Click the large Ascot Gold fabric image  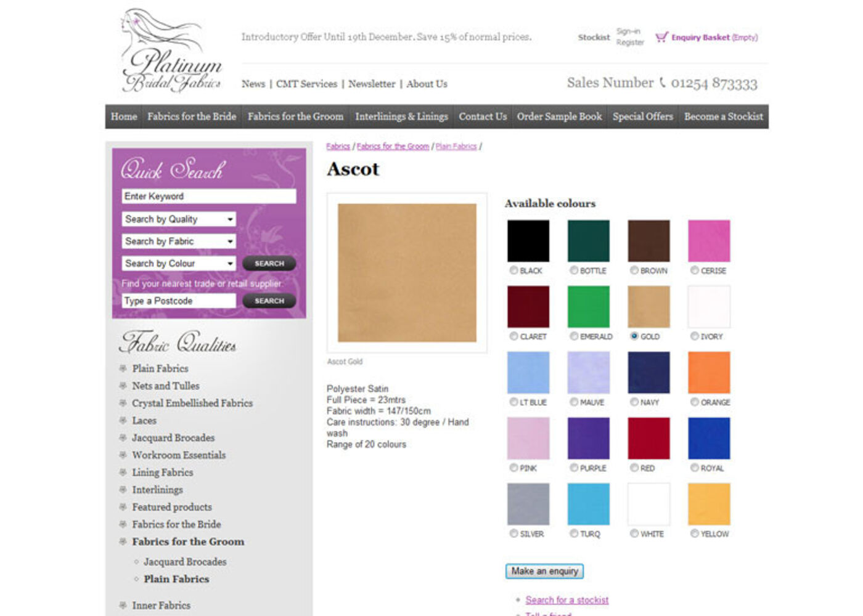(x=407, y=273)
